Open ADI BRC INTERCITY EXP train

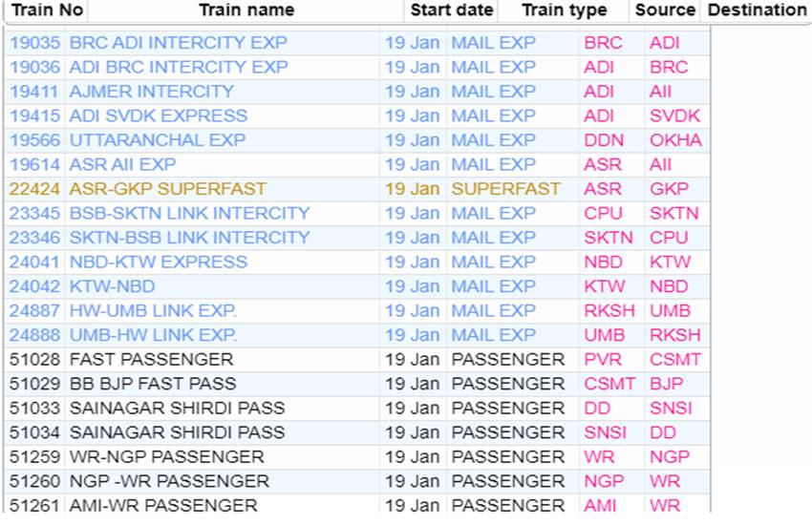click(179, 67)
